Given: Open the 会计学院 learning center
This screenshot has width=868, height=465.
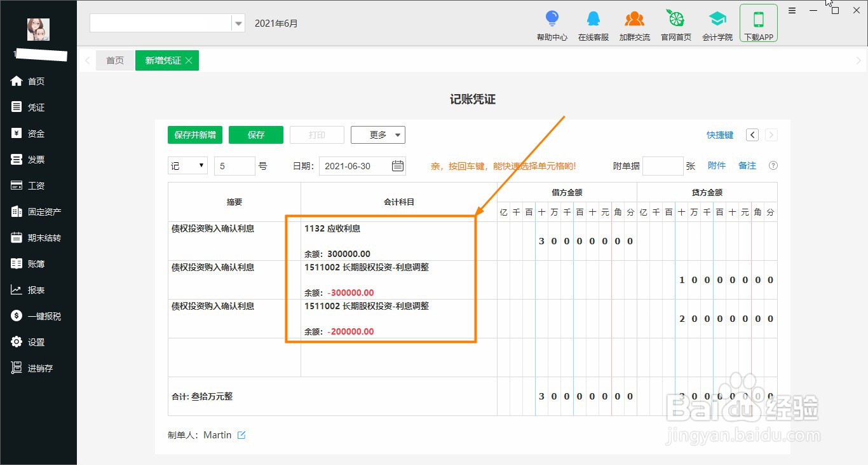Looking at the screenshot, I should point(717,24).
